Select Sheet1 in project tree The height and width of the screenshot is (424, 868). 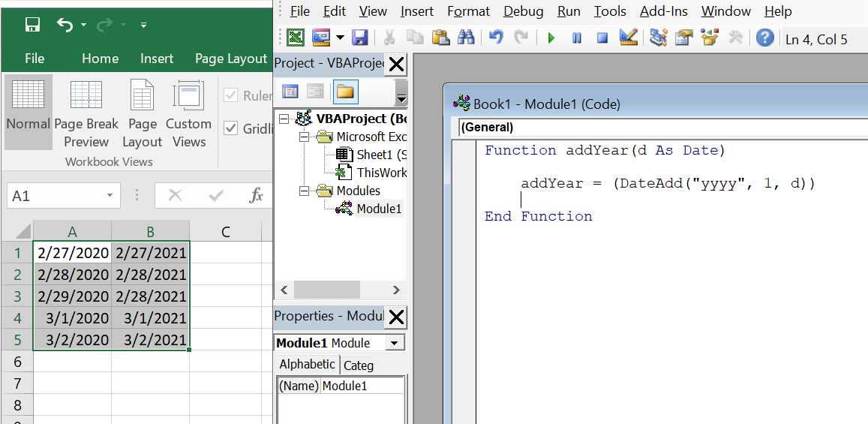pos(381,155)
